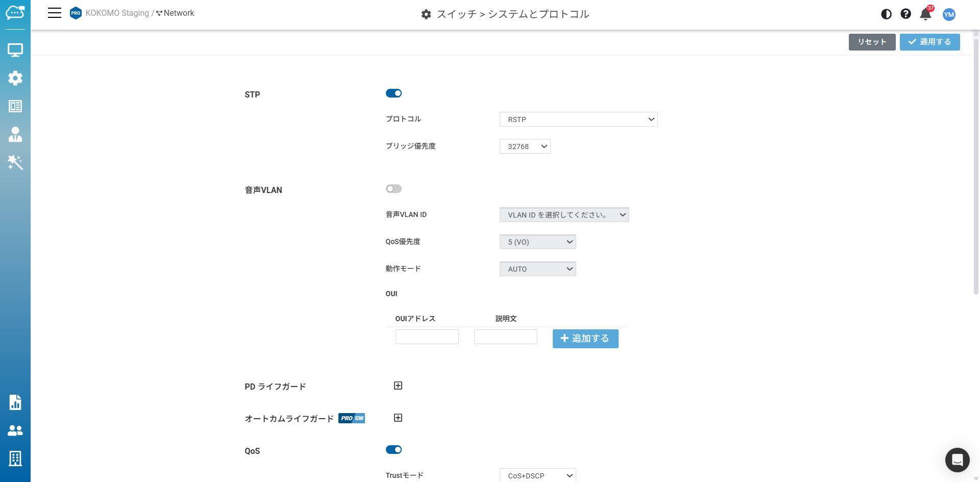
Task: Click the monitor dashboard sidebar icon
Action: tap(15, 50)
